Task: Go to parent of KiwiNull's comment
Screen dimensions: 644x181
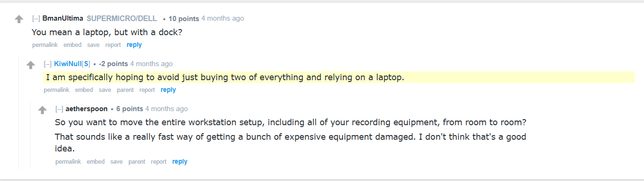Action: [125, 90]
